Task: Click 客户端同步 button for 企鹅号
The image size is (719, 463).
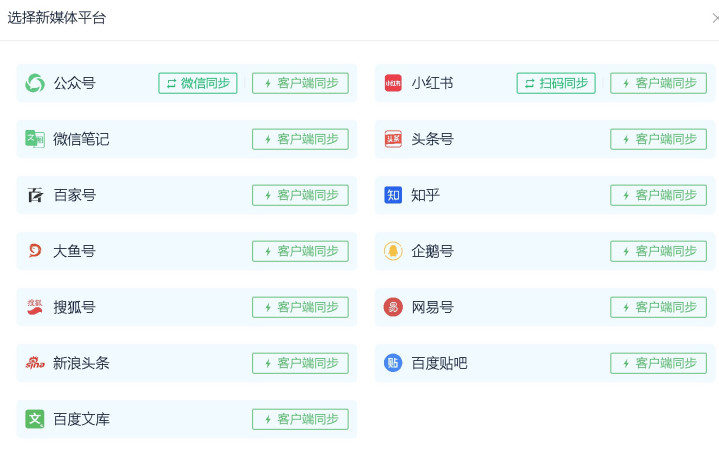Action: (x=658, y=251)
